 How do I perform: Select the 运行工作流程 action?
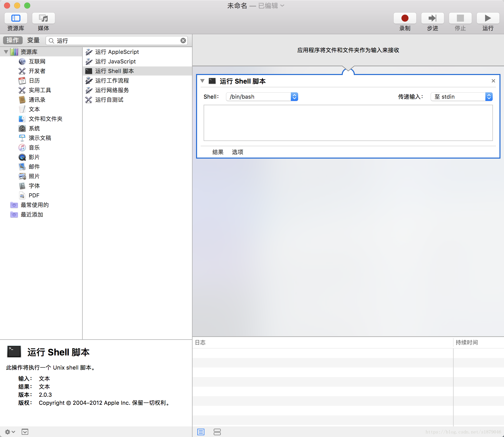pyautogui.click(x=137, y=81)
